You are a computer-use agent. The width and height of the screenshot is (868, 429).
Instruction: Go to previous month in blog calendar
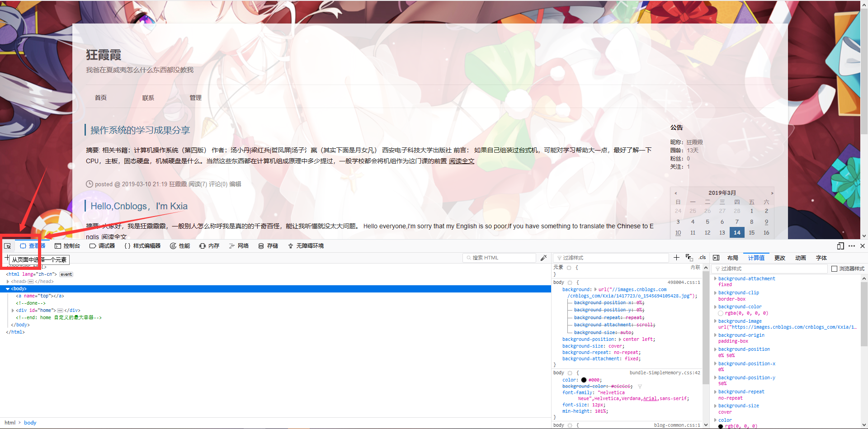676,193
